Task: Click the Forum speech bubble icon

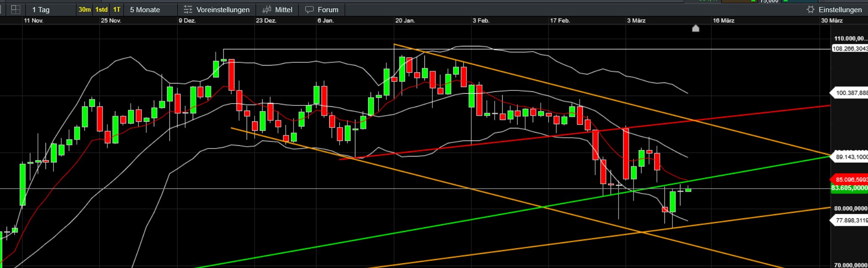Action: tap(309, 9)
